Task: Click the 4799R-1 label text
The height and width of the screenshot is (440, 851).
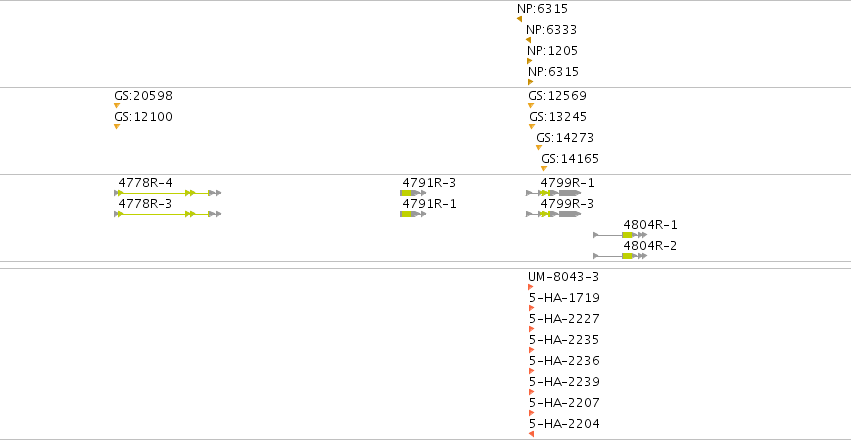Action: [567, 183]
